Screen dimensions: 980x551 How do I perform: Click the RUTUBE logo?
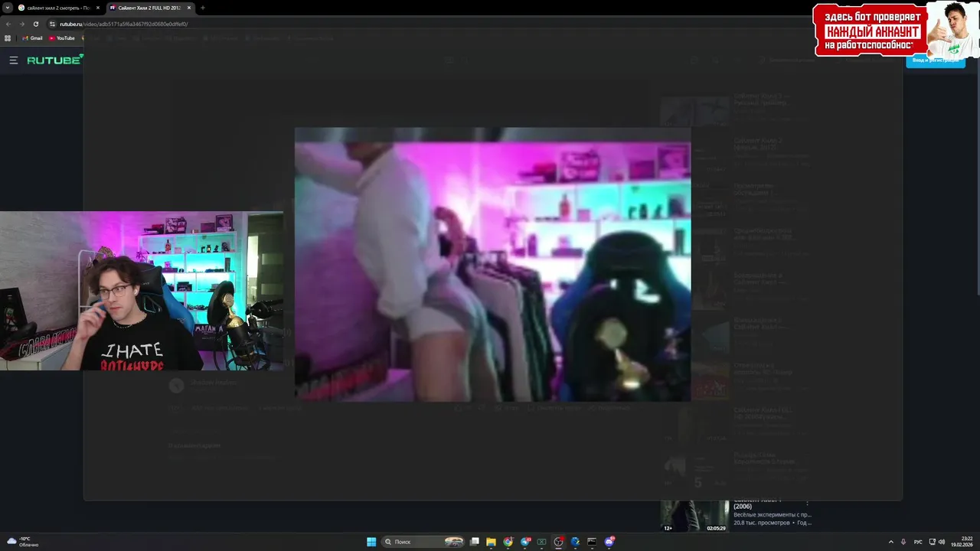coord(54,60)
